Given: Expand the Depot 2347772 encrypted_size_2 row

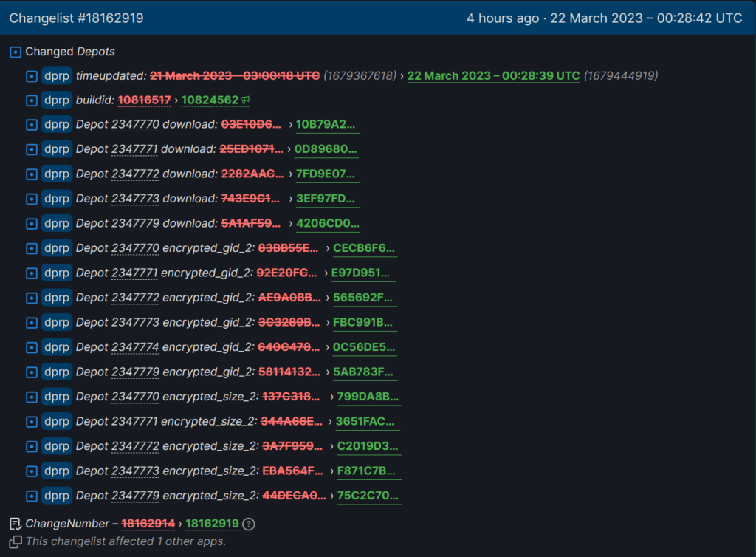Looking at the screenshot, I should [x=31, y=446].
